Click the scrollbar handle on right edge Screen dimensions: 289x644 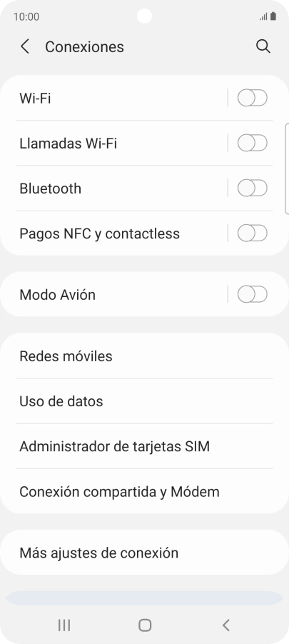[287, 168]
